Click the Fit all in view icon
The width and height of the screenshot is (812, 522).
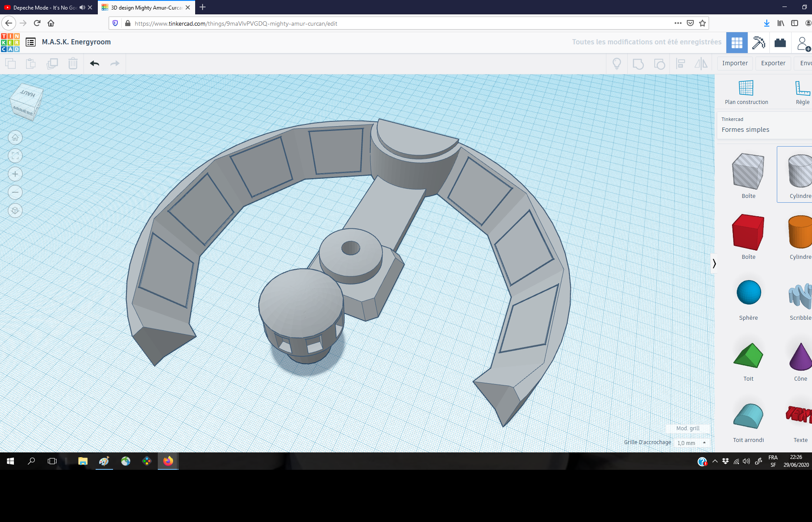tap(15, 156)
